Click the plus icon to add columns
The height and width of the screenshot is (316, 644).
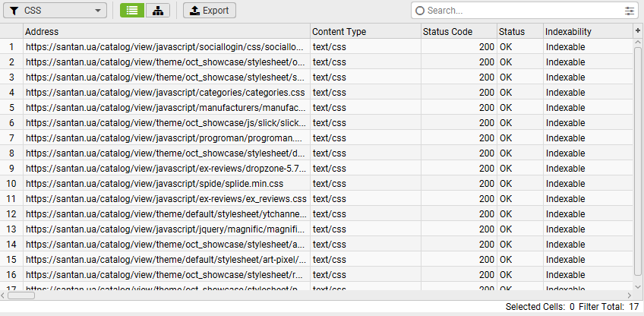coord(638,30)
